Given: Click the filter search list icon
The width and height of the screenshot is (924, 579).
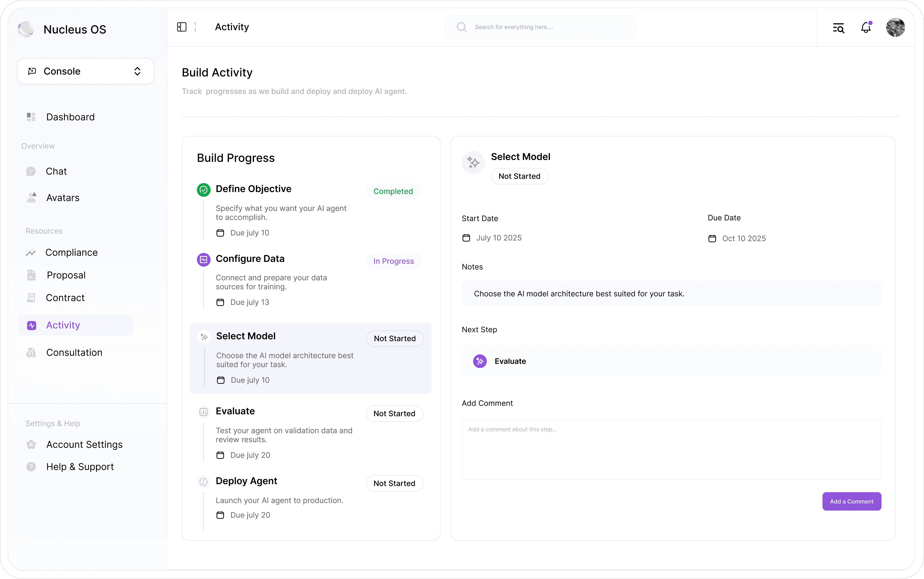Looking at the screenshot, I should click(839, 28).
